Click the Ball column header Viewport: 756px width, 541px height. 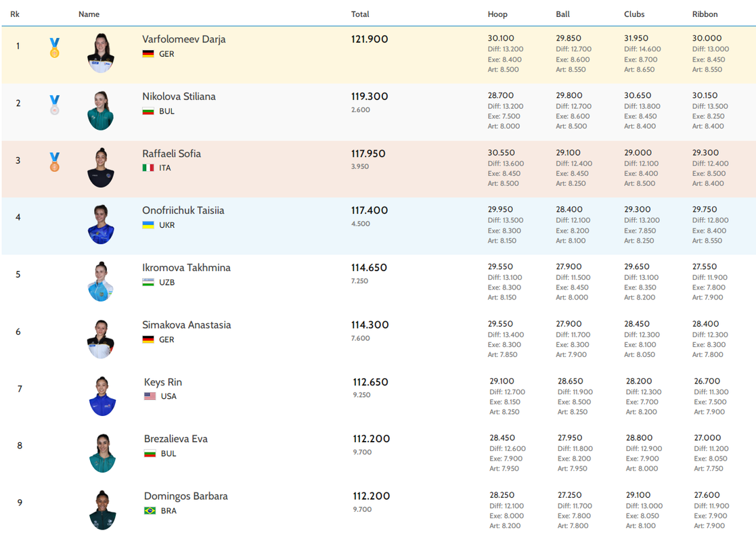coord(562,14)
